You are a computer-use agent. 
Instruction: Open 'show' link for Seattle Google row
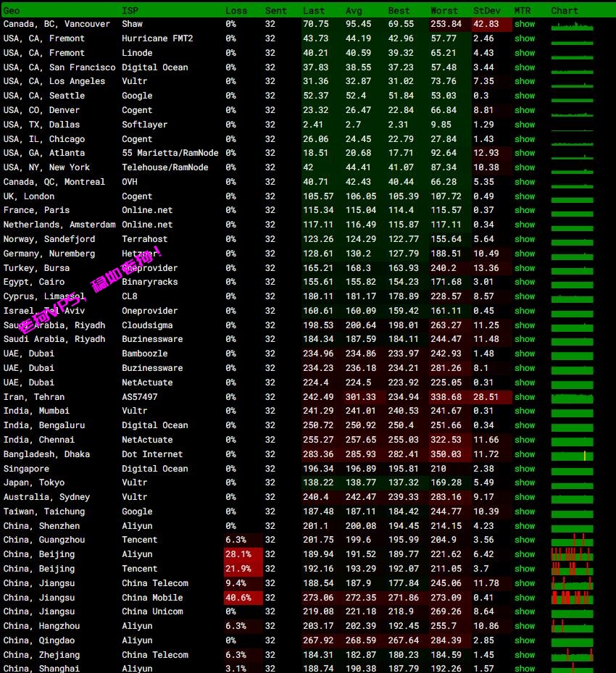(525, 96)
